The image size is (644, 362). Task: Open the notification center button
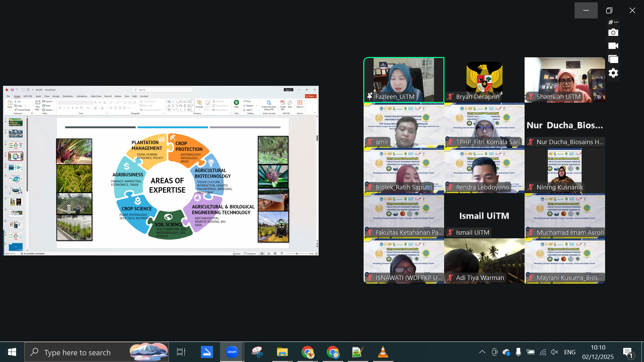[628, 352]
